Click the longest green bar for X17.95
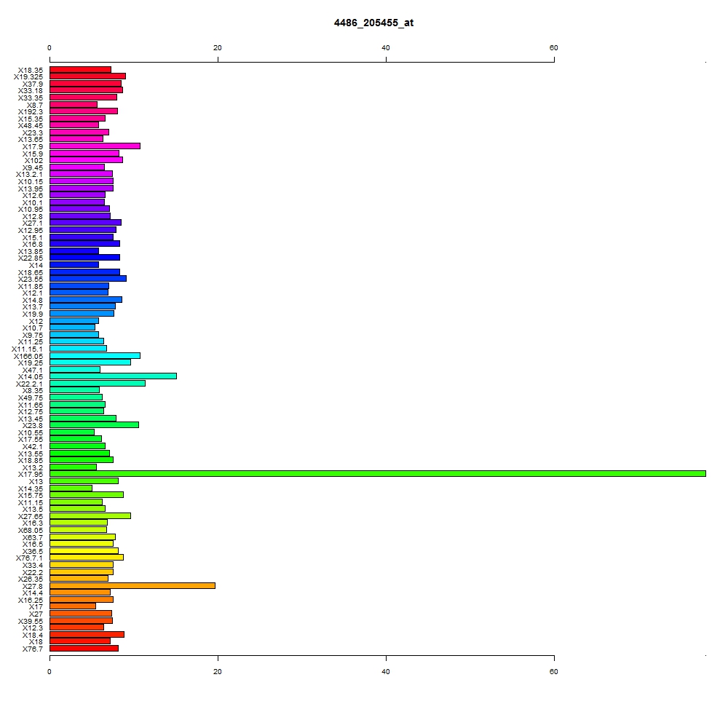Screen dimensions: 728x728 (377, 474)
